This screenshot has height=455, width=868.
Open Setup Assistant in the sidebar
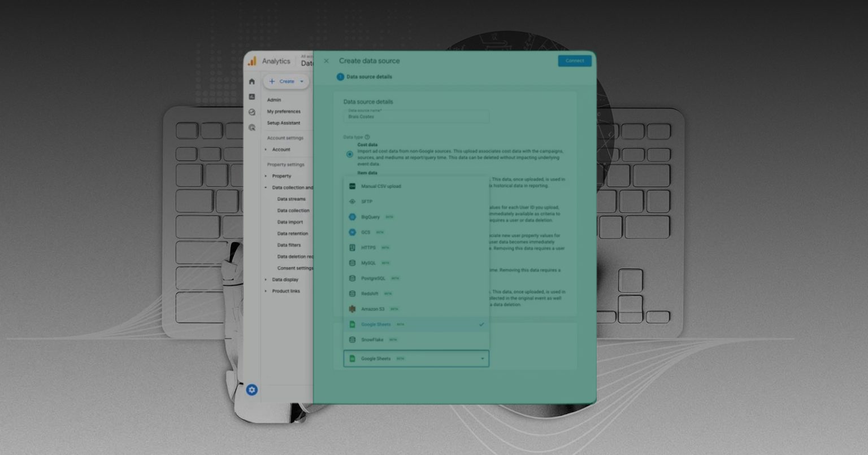click(x=284, y=123)
